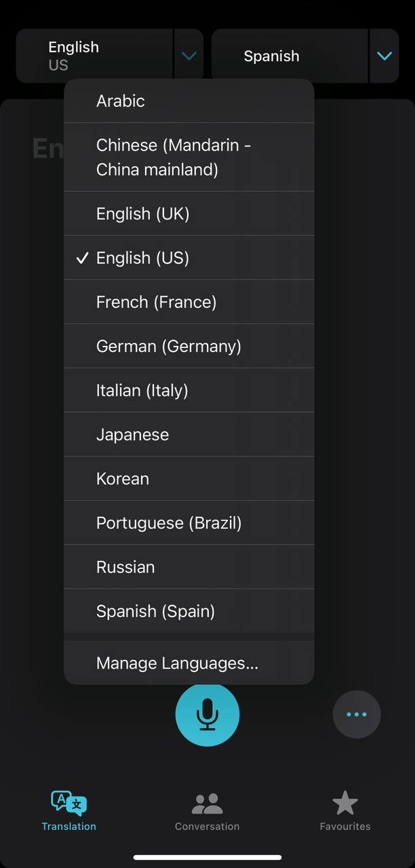Pick Italian (Italy) from the menu
Screen dimensions: 415x868
pyautogui.click(x=189, y=390)
